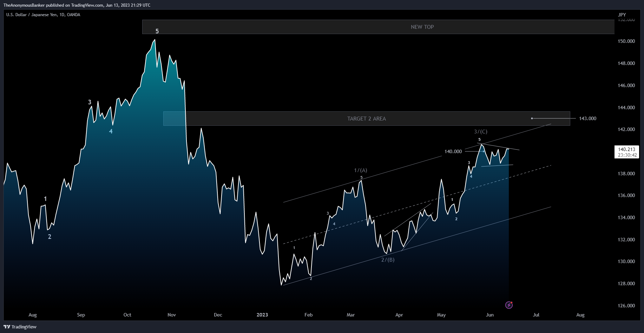The height and width of the screenshot is (333, 644).
Task: Click the 142.000 price axis label
Action: coord(626,129)
